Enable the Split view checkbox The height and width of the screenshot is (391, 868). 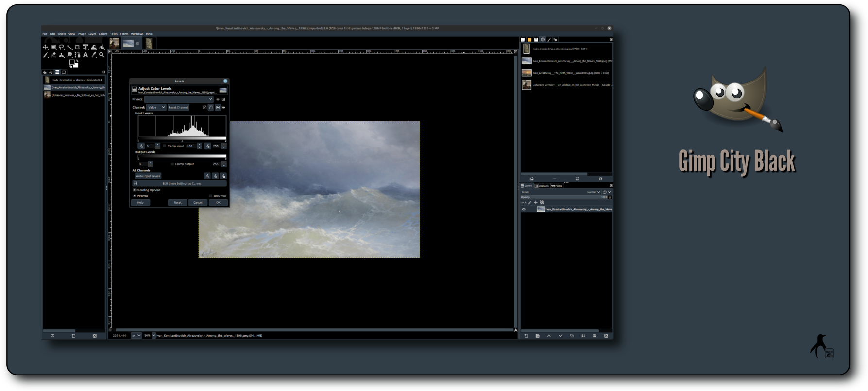pyautogui.click(x=211, y=196)
